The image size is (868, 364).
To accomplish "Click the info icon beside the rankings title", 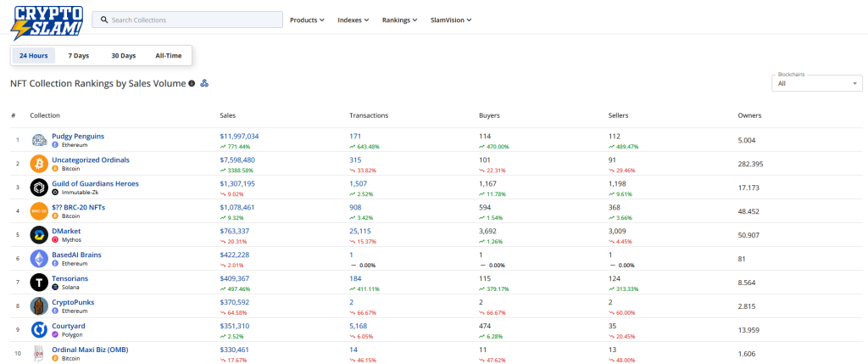I will click(192, 84).
